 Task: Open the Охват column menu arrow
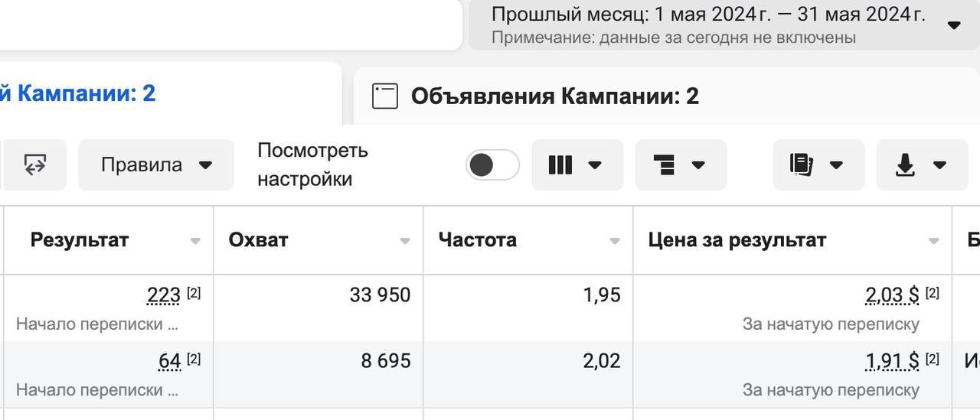pos(405,241)
